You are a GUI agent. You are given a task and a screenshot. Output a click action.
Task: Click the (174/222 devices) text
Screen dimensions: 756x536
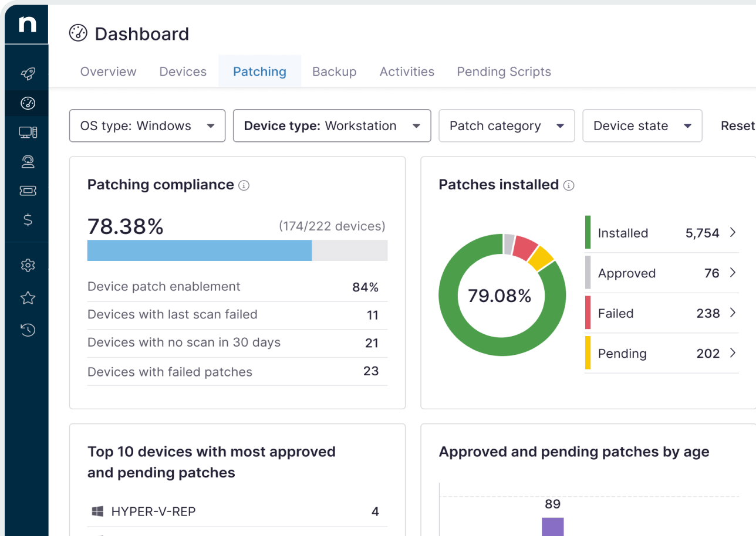point(332,226)
